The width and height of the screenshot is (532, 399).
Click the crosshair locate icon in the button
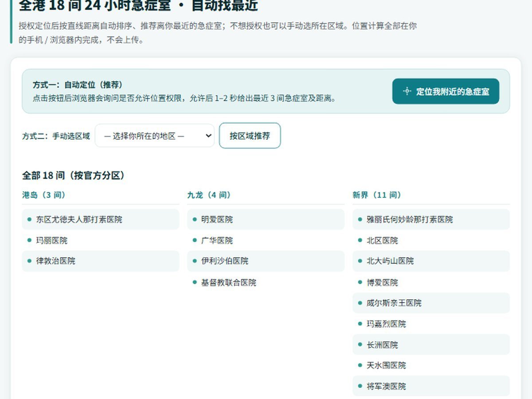click(x=407, y=91)
